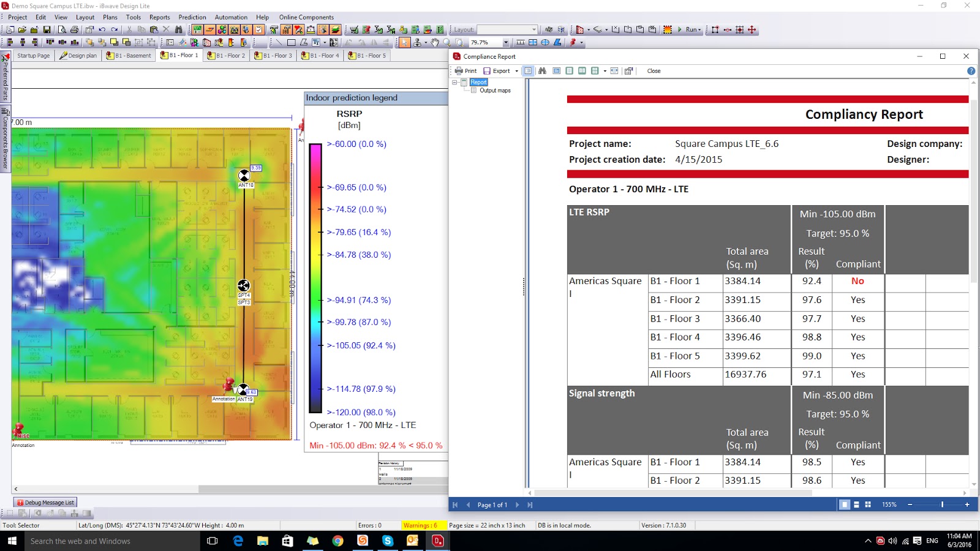Go to last page of report
This screenshot has height=551, width=980.
pyautogui.click(x=530, y=505)
